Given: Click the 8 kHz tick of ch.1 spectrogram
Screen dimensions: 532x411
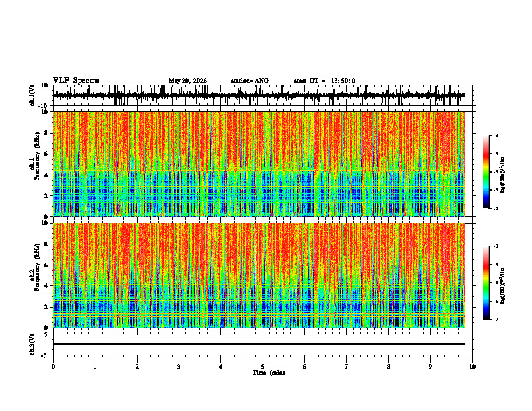Looking at the screenshot, I should point(46,133).
